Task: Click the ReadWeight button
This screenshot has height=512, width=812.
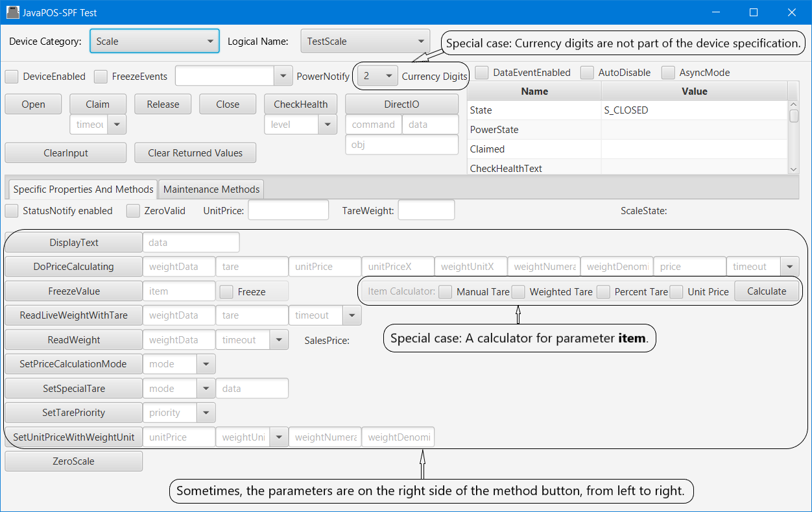Action: [74, 340]
